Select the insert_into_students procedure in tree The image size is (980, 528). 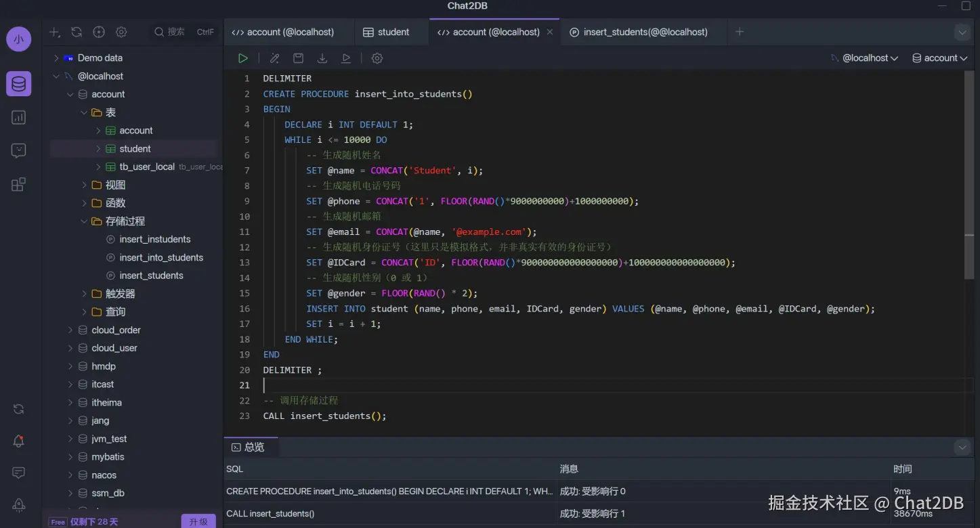pos(161,257)
